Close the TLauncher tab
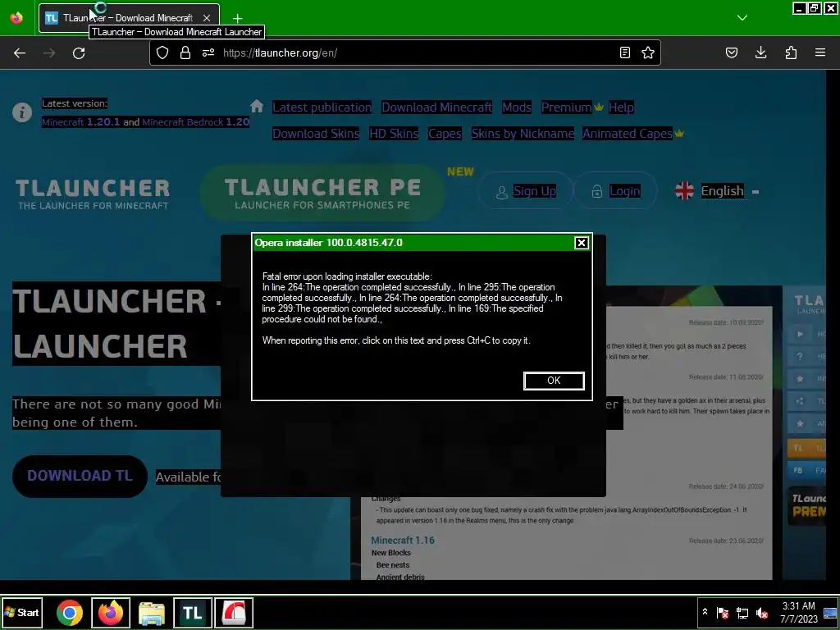The height and width of the screenshot is (630, 840). coord(207,18)
